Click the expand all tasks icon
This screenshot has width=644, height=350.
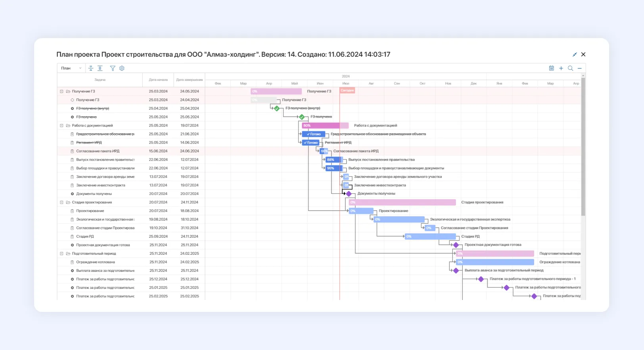pyautogui.click(x=100, y=68)
